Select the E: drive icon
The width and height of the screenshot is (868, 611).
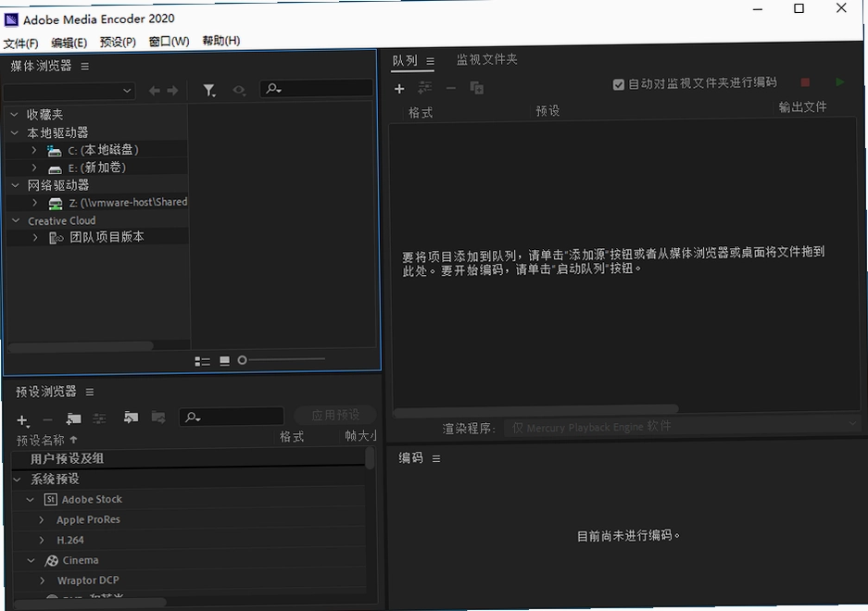click(55, 168)
